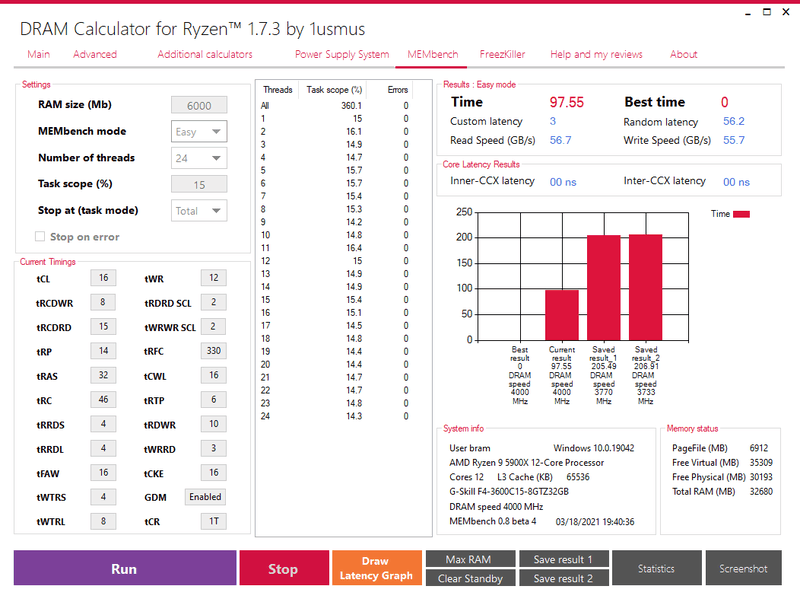
Task: Start the benchmark with Run button
Action: pos(124,568)
